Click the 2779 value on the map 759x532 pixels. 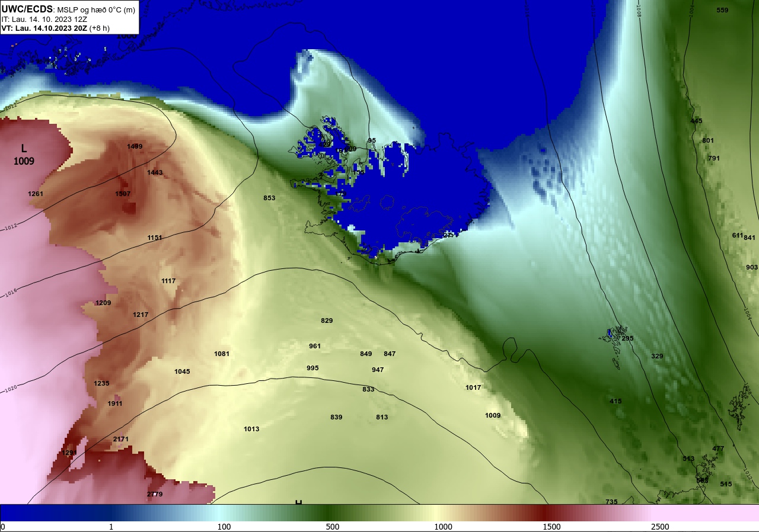pyautogui.click(x=155, y=494)
